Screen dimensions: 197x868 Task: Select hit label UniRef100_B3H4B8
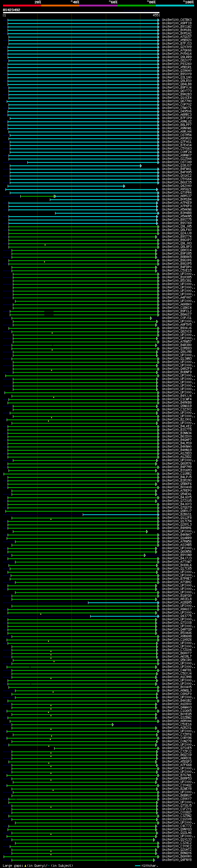[177, 213]
